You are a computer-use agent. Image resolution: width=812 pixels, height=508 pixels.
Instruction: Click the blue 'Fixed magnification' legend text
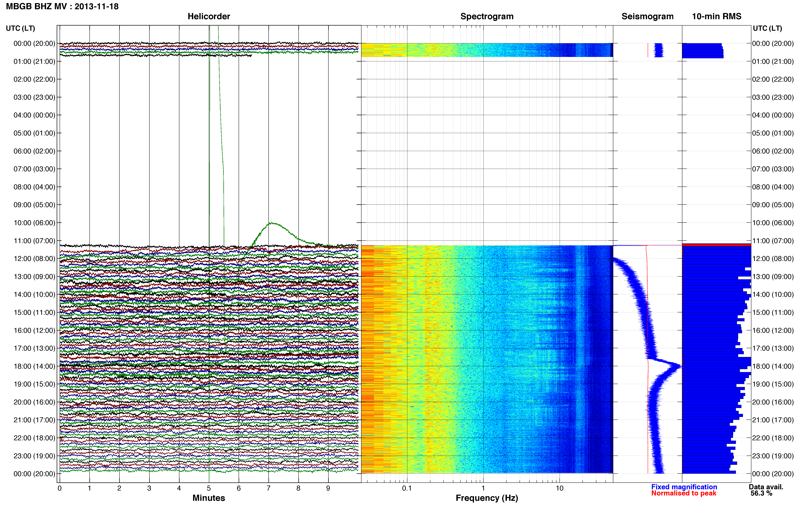(684, 487)
